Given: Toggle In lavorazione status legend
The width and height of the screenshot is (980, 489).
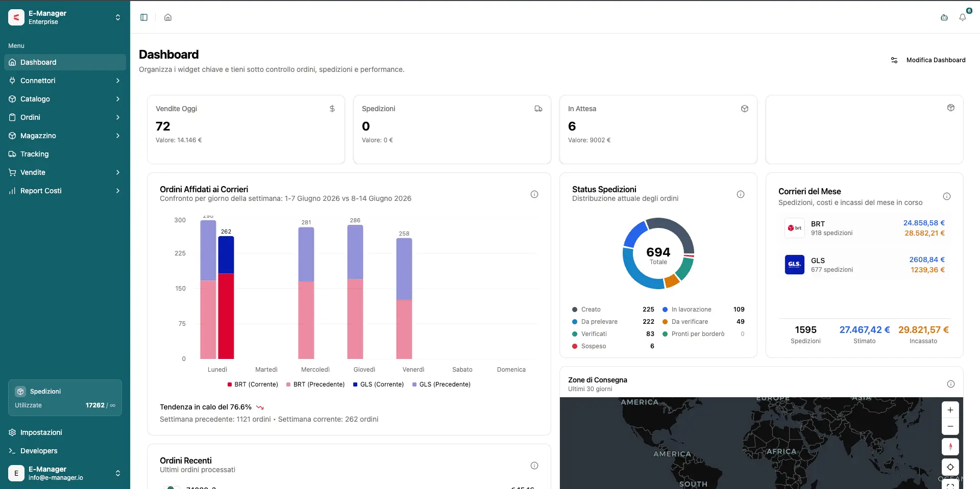Looking at the screenshot, I should coord(703,310).
